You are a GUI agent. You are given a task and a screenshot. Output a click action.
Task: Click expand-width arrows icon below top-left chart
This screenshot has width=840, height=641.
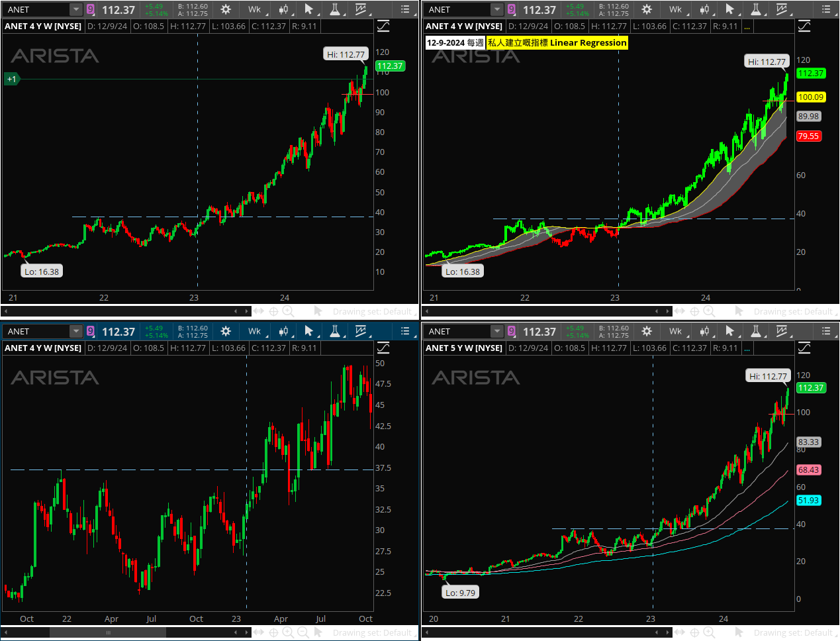tap(258, 311)
